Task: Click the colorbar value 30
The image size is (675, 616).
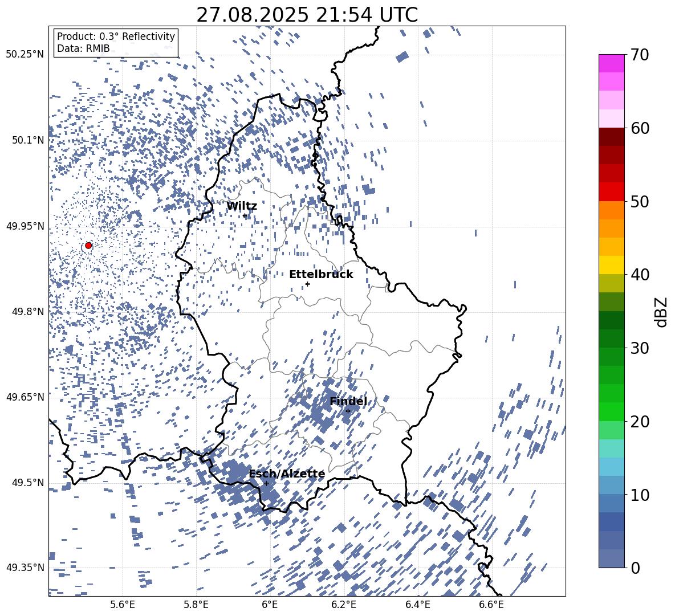Action: click(640, 348)
